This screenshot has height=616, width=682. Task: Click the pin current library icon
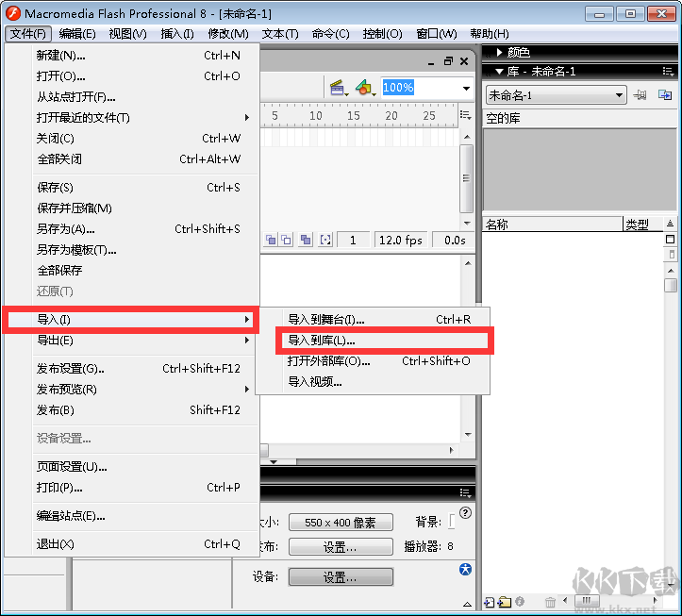640,95
